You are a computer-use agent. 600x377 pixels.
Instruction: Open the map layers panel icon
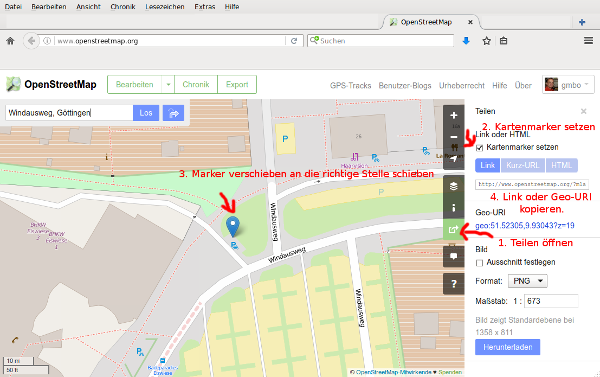coord(453,186)
